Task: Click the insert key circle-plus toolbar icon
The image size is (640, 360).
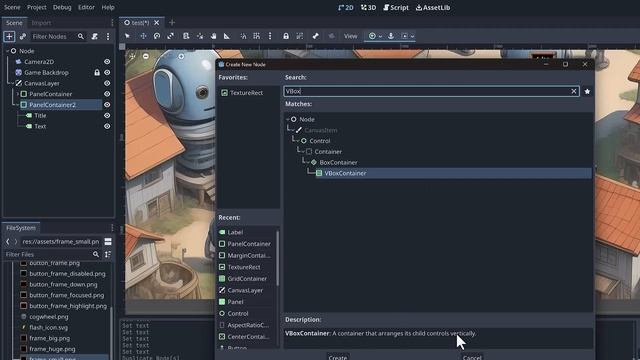Action: click(372, 36)
